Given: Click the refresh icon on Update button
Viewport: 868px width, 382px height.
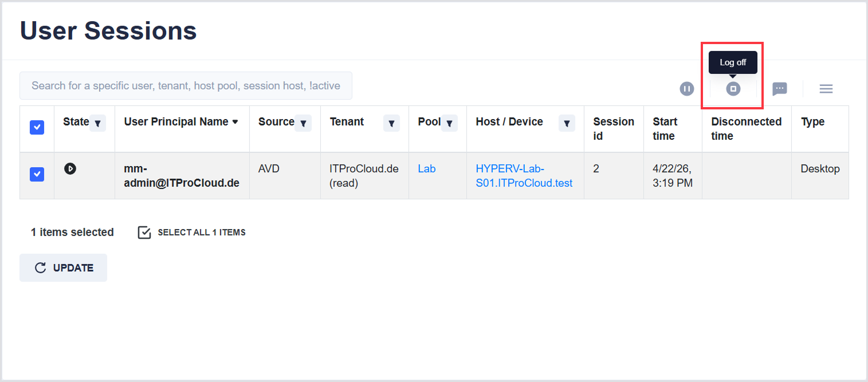Looking at the screenshot, I should pos(40,267).
